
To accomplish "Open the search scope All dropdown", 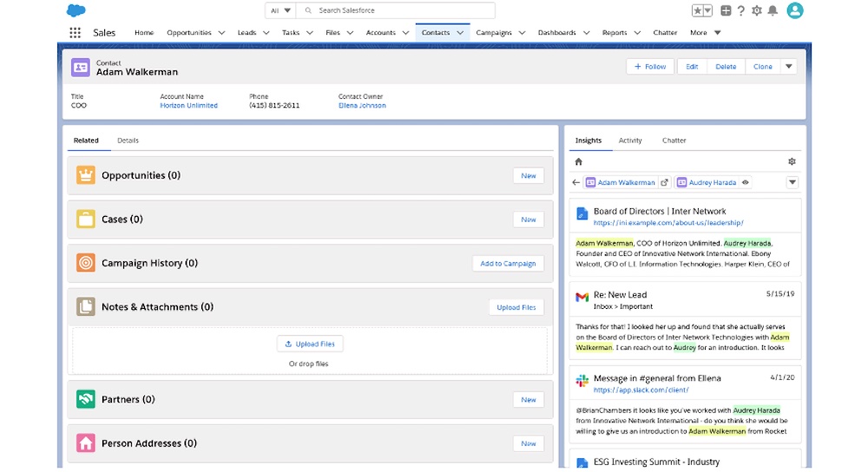I will 279,10.
